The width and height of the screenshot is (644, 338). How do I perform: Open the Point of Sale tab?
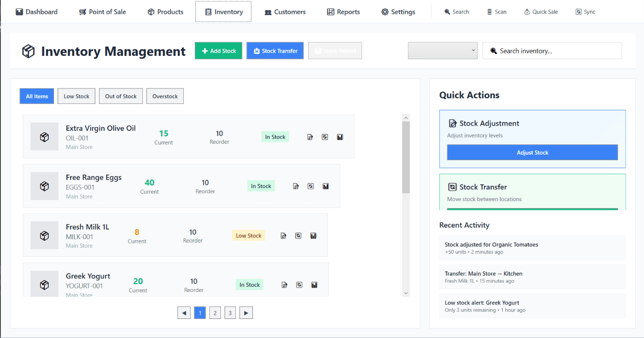coord(103,12)
